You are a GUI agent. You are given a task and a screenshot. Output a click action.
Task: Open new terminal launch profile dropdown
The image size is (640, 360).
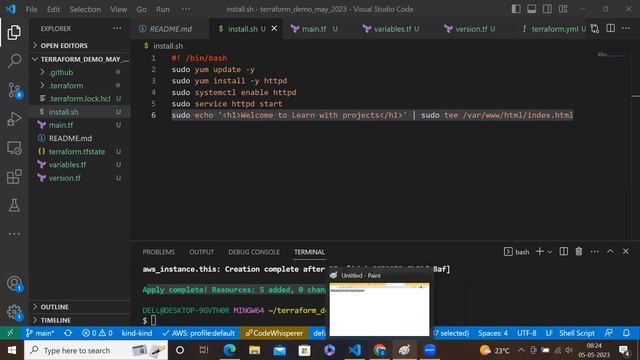550,252
